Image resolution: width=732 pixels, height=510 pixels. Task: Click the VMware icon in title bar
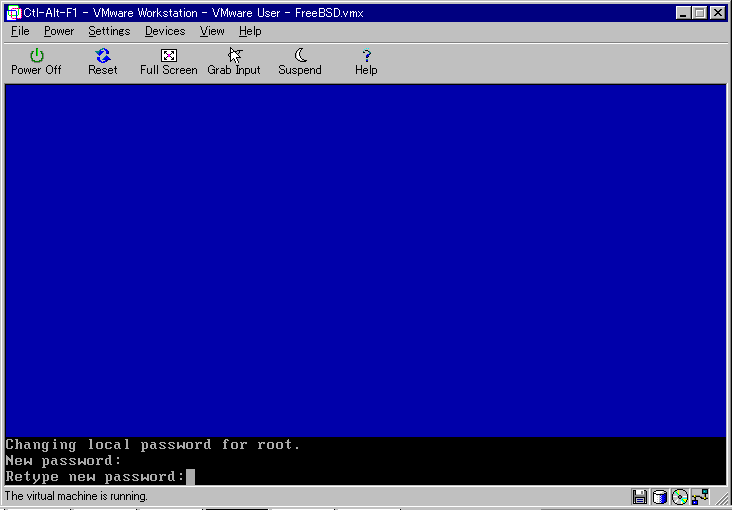click(x=14, y=13)
